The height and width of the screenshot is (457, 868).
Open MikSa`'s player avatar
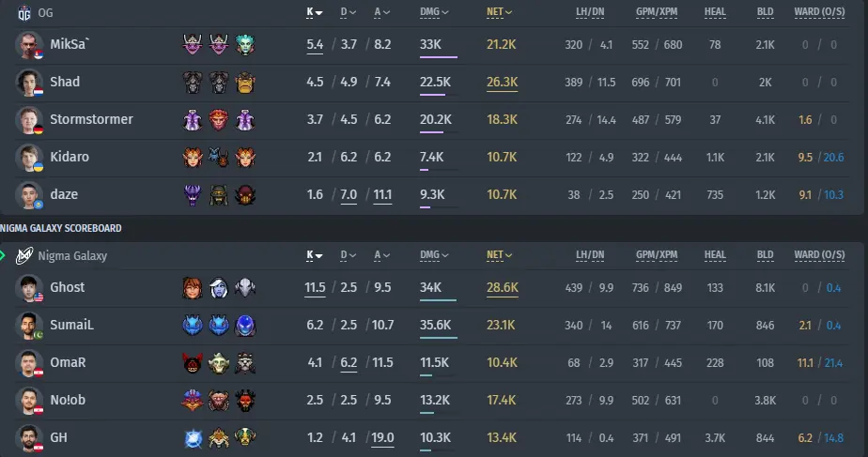click(x=29, y=45)
